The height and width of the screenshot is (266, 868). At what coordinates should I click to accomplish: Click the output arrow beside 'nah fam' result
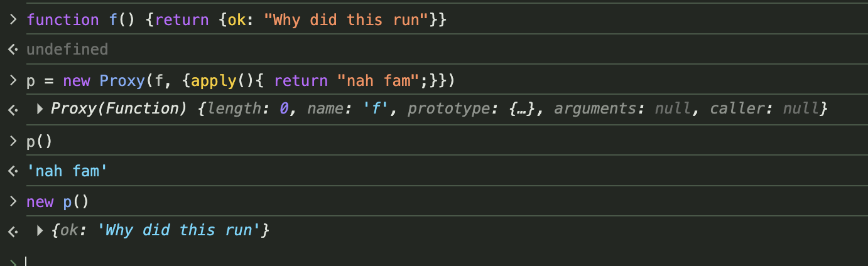coord(13,171)
